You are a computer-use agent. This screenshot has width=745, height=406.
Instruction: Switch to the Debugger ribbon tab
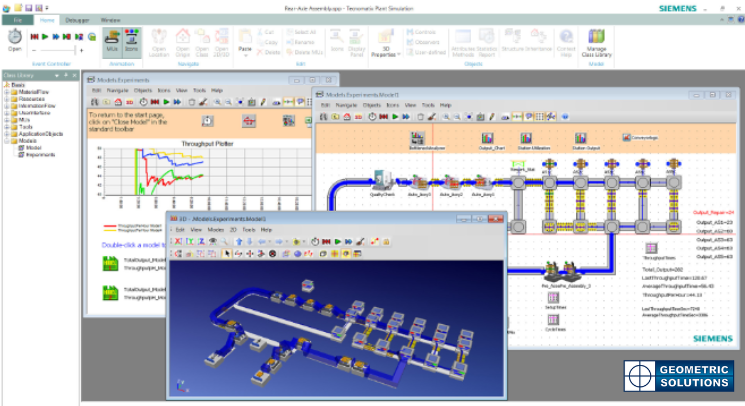point(77,20)
